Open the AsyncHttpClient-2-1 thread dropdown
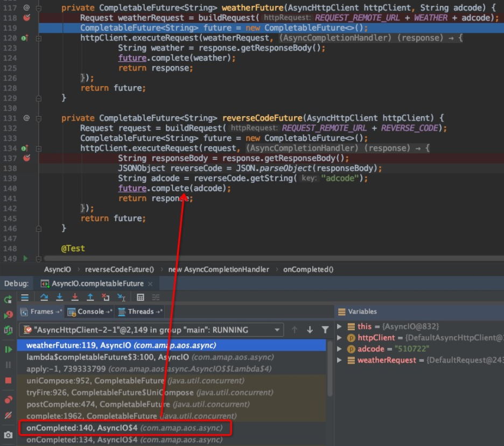The width and height of the screenshot is (504, 446). click(277, 330)
